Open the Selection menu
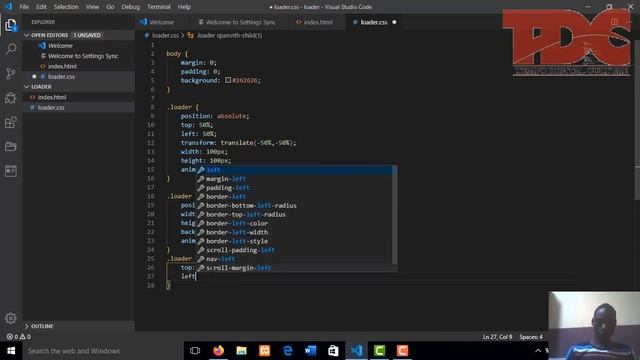The height and width of the screenshot is (360, 640). tap(66, 7)
